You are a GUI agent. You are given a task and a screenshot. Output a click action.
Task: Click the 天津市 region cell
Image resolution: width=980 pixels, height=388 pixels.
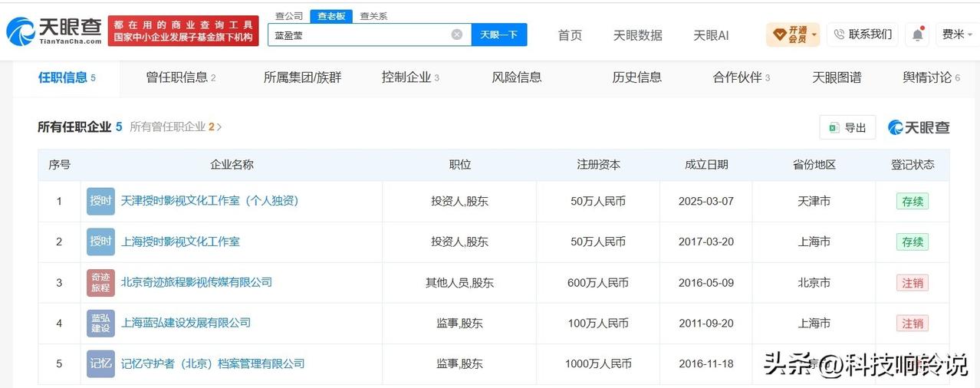tap(814, 201)
